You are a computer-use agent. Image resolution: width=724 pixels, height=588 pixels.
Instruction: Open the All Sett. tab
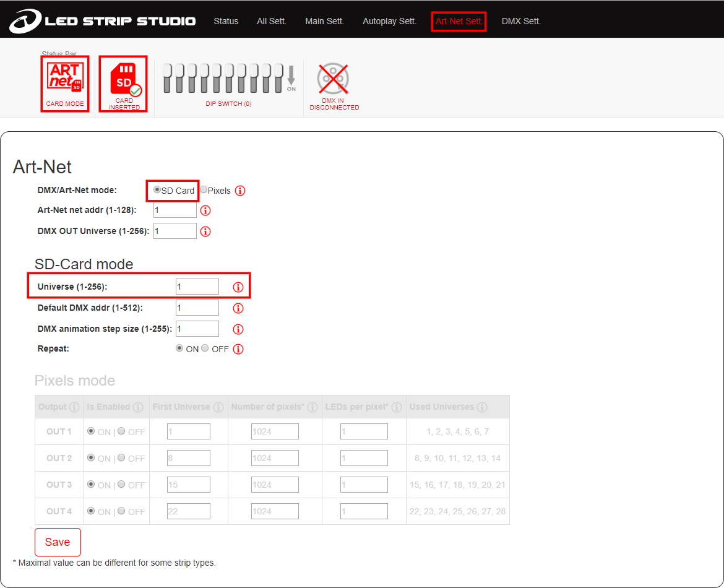272,21
